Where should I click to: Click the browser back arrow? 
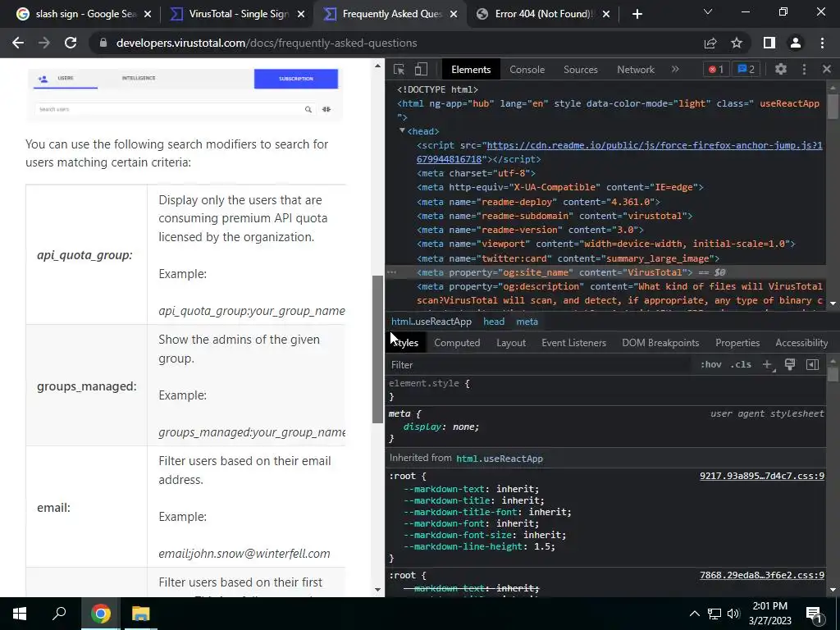pos(18,43)
